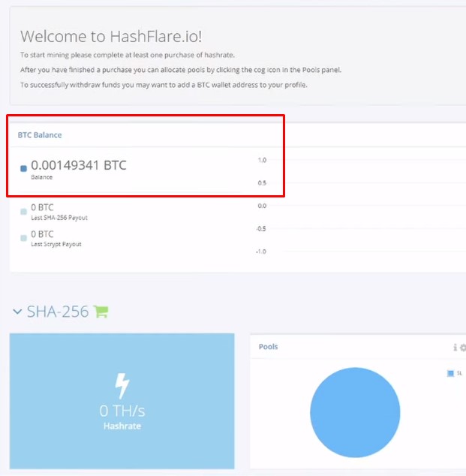This screenshot has height=476, width=466.
Task: Click the Last SHA-256 Payout label
Action: coord(59,218)
